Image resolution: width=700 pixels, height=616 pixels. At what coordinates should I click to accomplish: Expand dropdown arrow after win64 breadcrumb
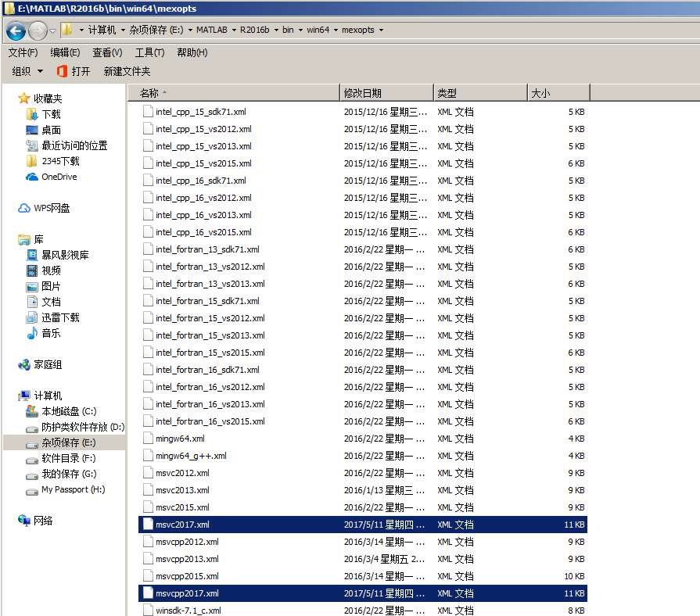click(x=336, y=30)
